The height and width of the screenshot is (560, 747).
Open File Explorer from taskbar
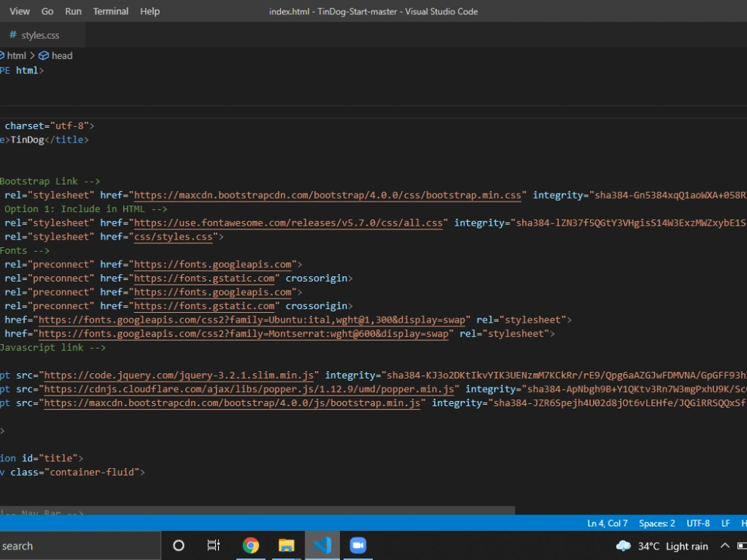286,546
